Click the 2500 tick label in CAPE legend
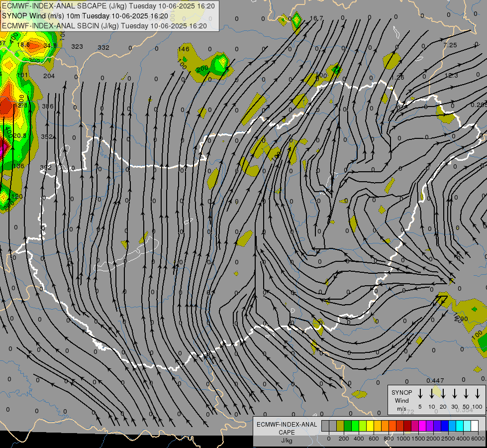 448,439
